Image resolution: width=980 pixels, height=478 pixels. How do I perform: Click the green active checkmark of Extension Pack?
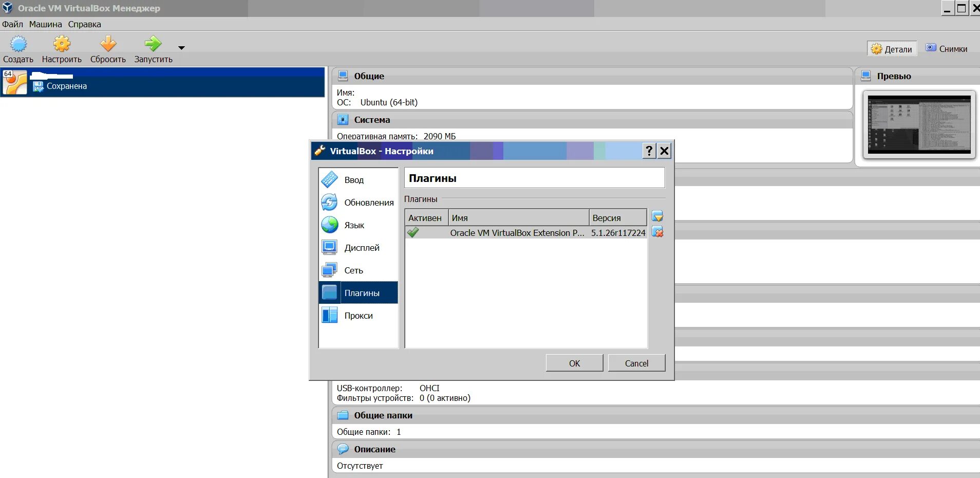413,233
